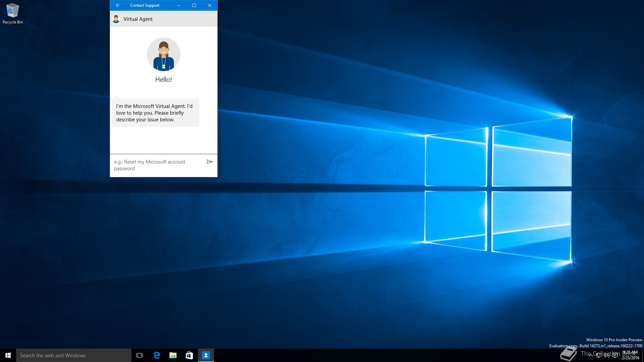Viewport: 644px width, 362px height.
Task: Click the Contact Support taskbar button
Action: [206, 355]
